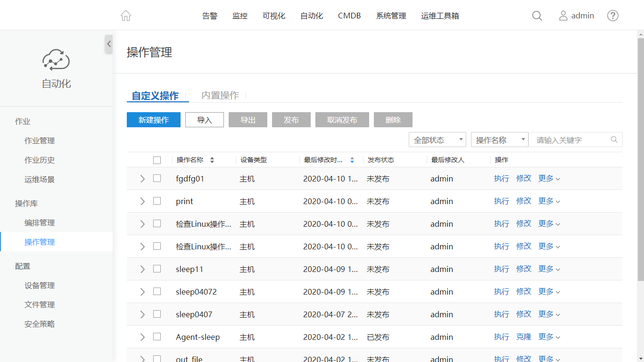Open the 全部状态 status dropdown
This screenshot has width=644, height=362.
point(437,140)
